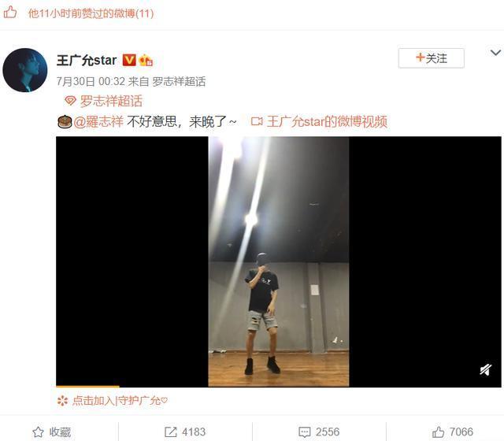The height and width of the screenshot is (441, 504).
Task: Unmute the video with speaker icon
Action: click(x=485, y=369)
